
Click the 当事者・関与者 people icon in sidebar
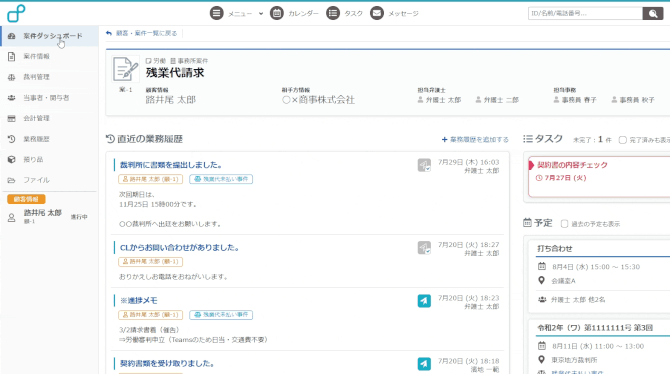coord(12,97)
